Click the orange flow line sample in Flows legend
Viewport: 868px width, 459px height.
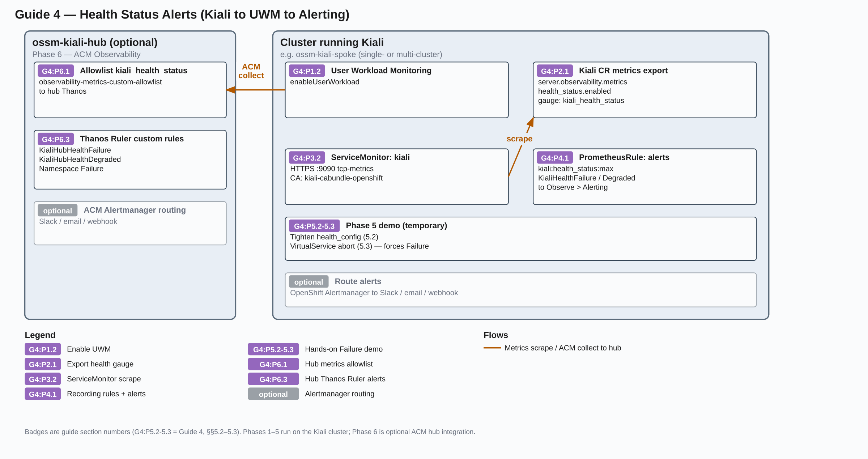492,348
